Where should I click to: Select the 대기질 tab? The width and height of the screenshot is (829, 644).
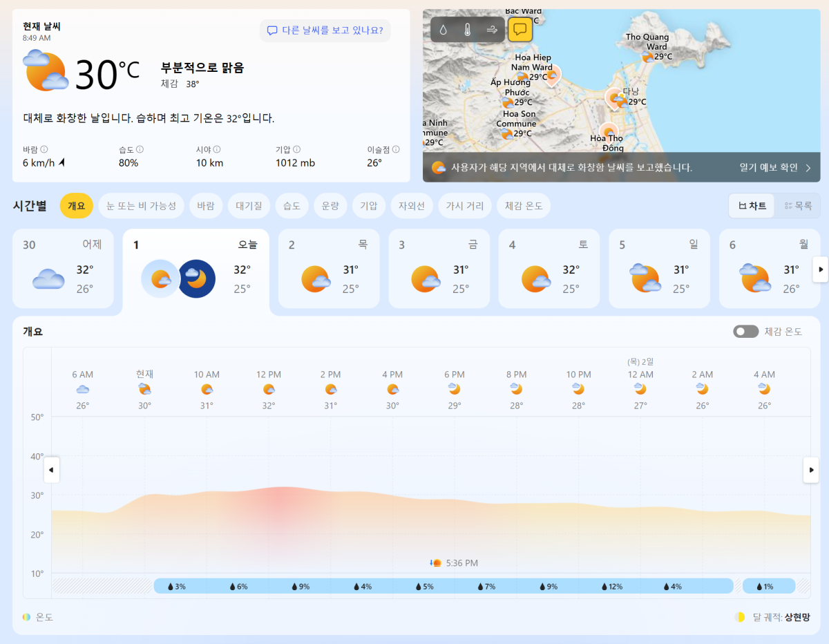pos(248,206)
